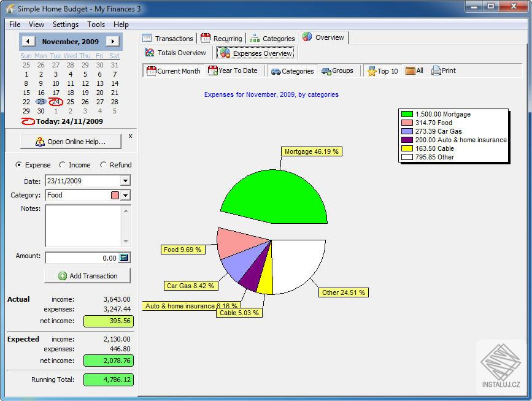The width and height of the screenshot is (532, 401).
Task: Click the Simple Home Budget title icon
Action: (x=10, y=9)
